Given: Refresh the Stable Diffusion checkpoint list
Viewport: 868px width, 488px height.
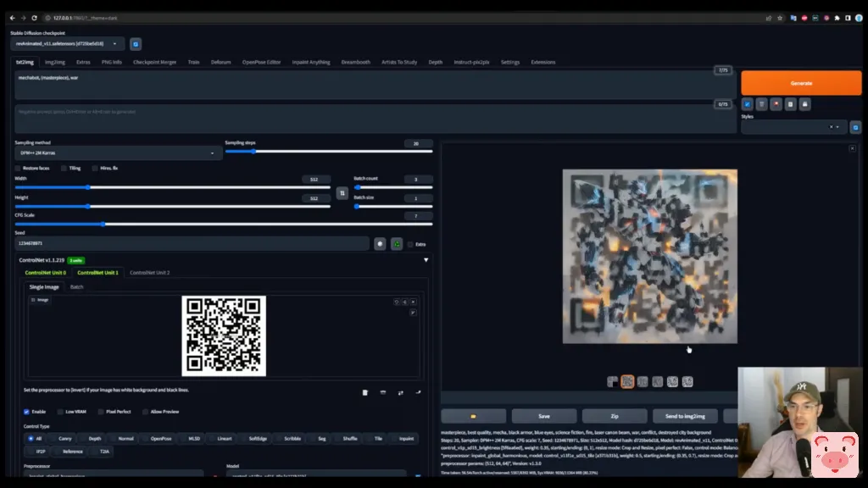Looking at the screenshot, I should point(136,44).
